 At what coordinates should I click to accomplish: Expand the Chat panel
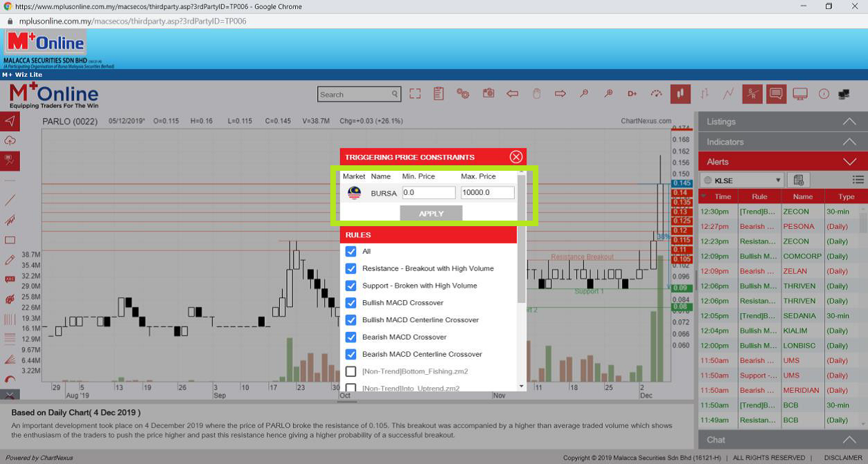pos(782,440)
